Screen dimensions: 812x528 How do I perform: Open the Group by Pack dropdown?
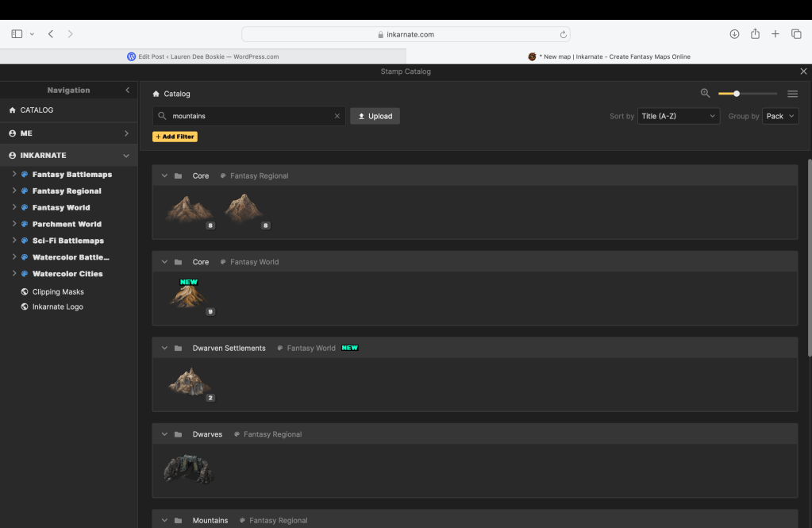click(x=780, y=116)
